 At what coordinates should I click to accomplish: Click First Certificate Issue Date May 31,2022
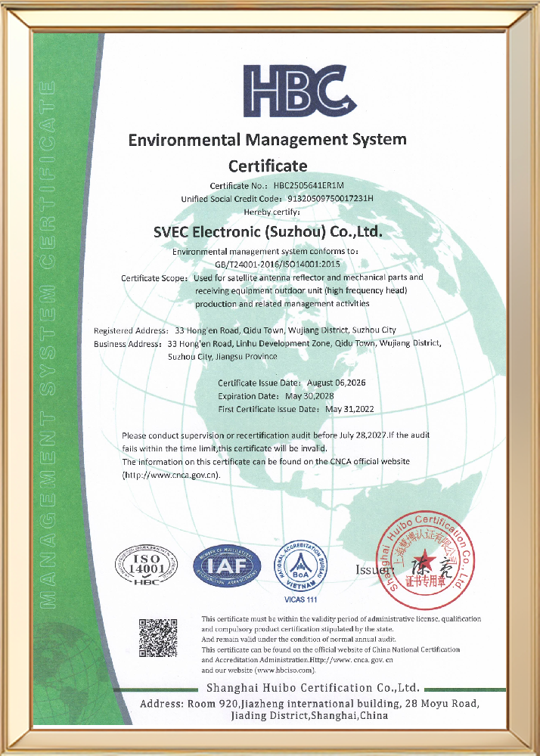296,410
